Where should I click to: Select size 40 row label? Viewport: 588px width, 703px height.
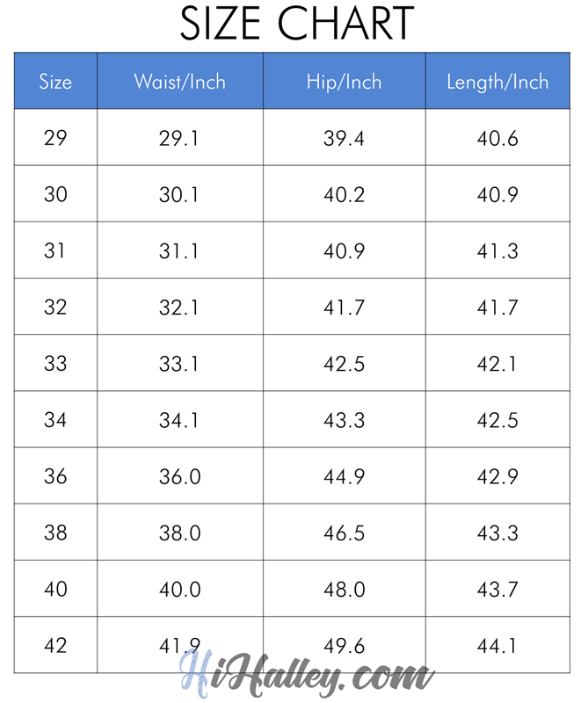[55, 588]
